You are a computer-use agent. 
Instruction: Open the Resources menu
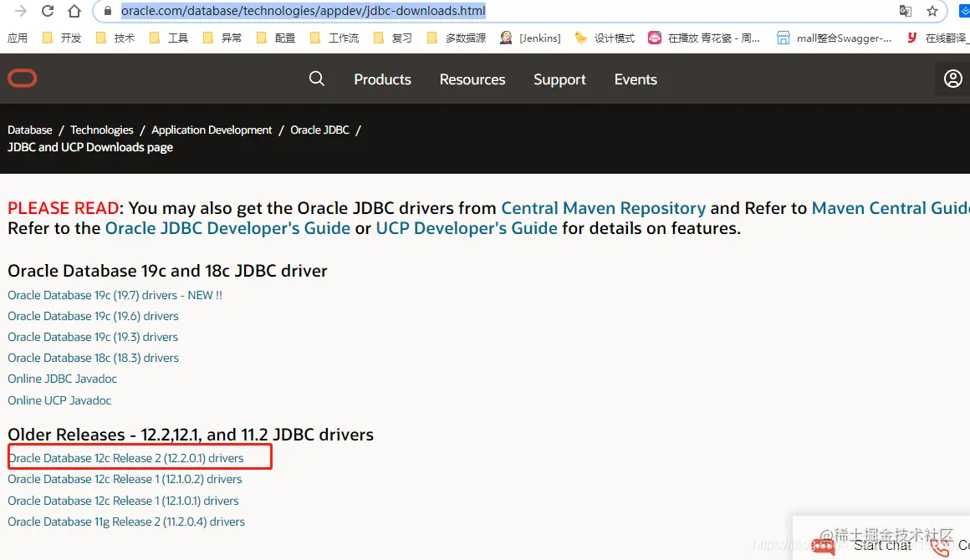[x=472, y=79]
